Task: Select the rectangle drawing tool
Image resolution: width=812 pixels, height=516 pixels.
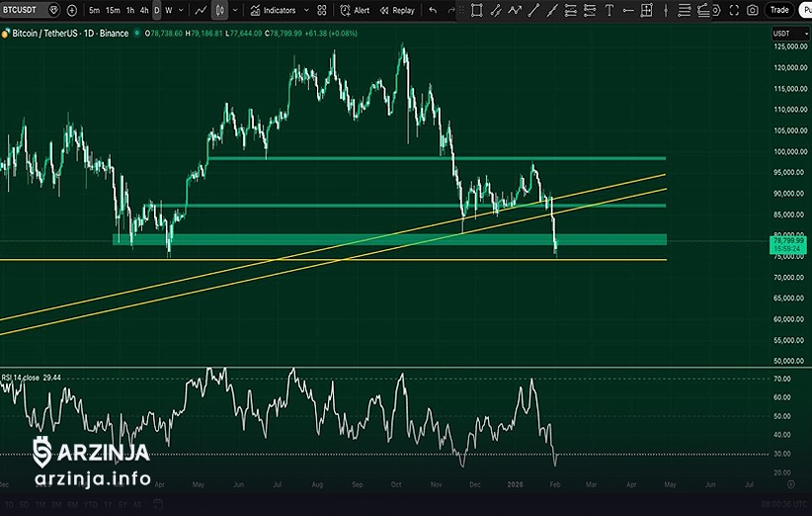Action: (476, 10)
